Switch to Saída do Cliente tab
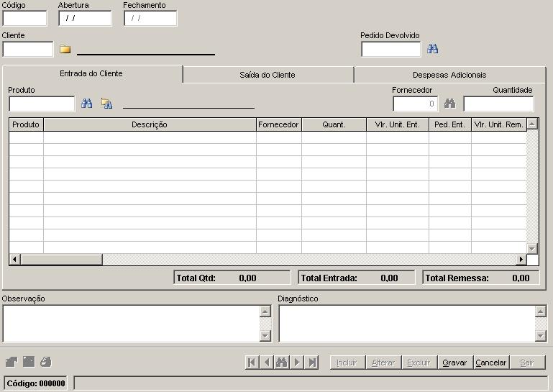Screen dimensions: 553x392 pyautogui.click(x=268, y=75)
